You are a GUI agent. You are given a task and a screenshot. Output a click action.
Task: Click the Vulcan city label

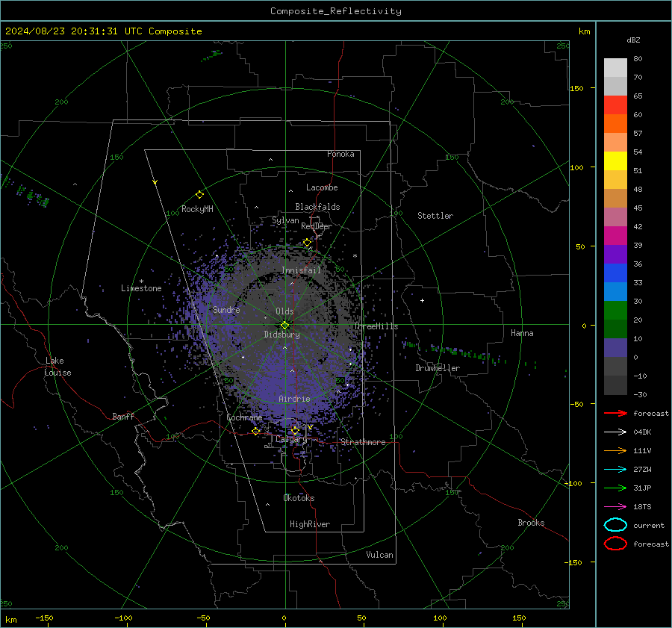379,555
